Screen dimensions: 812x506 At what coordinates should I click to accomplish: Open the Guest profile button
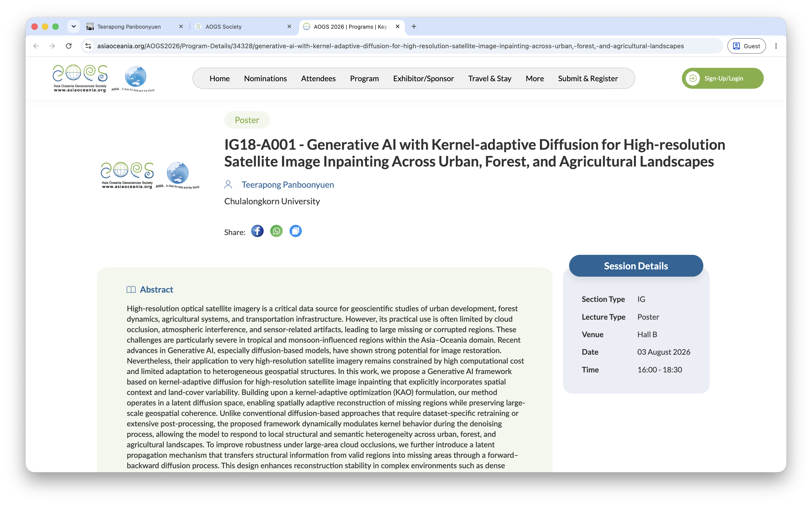pos(746,46)
